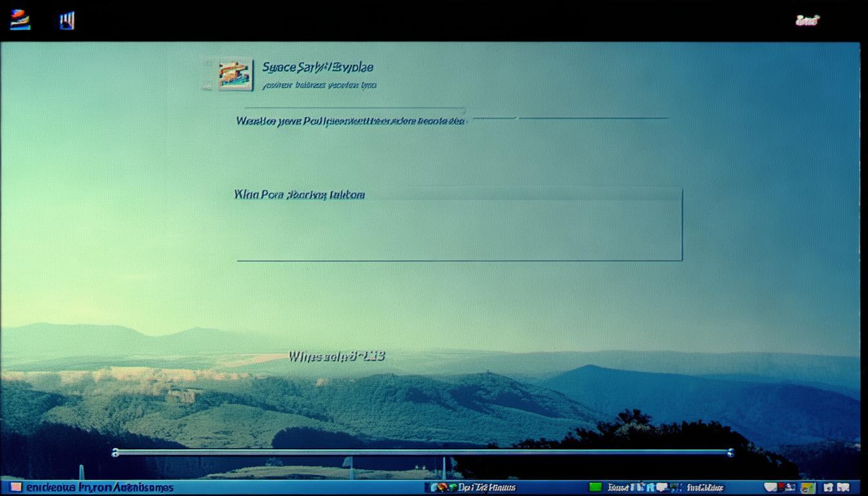Click the green square icon in taskbar
Screen dimensions: 868x496
595,488
